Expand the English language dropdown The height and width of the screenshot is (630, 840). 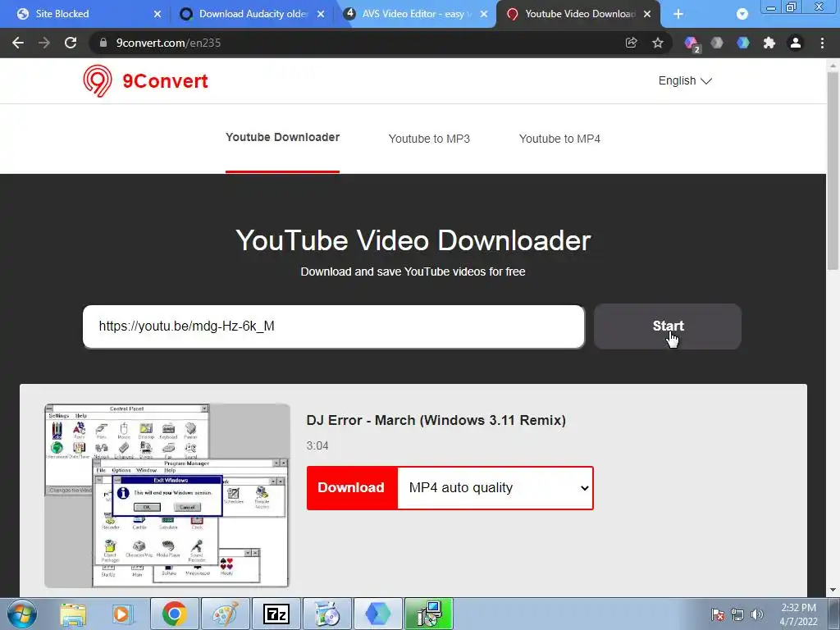point(685,81)
